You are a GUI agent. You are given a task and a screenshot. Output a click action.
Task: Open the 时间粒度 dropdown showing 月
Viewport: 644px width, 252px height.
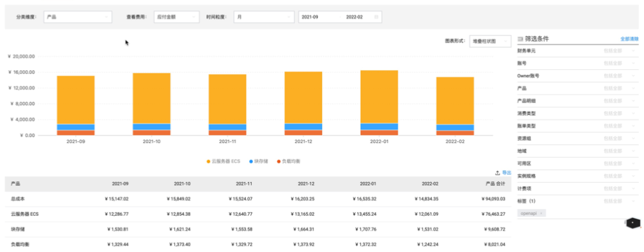click(x=263, y=17)
